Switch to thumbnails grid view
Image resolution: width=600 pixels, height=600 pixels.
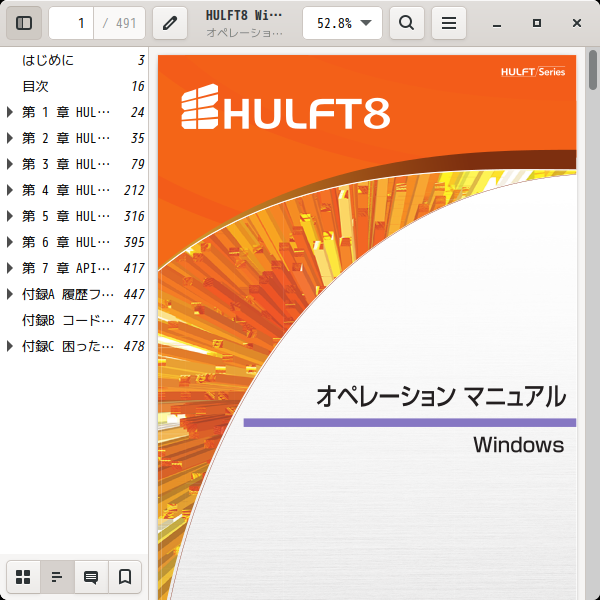pyautogui.click(x=23, y=577)
